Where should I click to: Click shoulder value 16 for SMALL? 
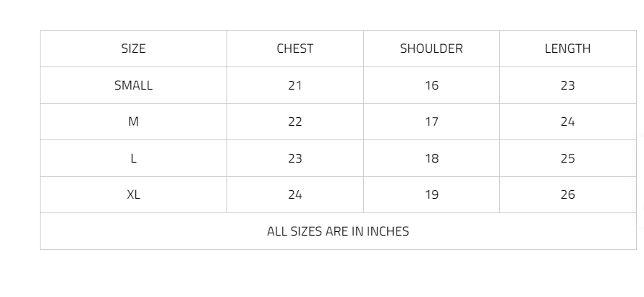432,85
